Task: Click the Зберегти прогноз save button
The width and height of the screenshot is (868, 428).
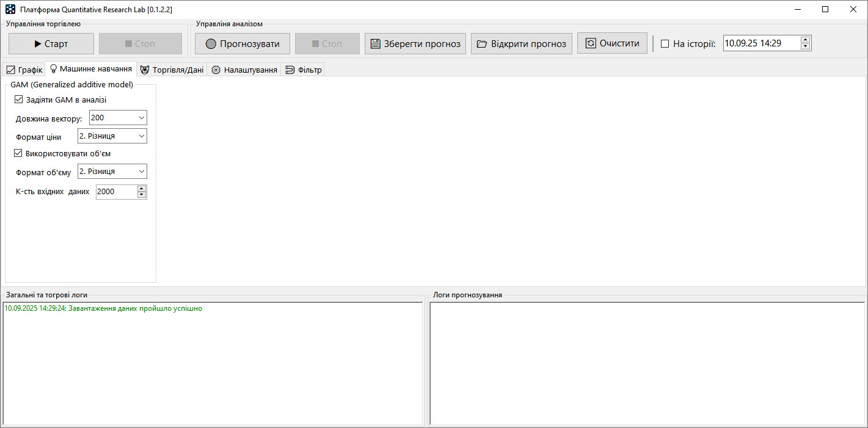Action: [415, 44]
